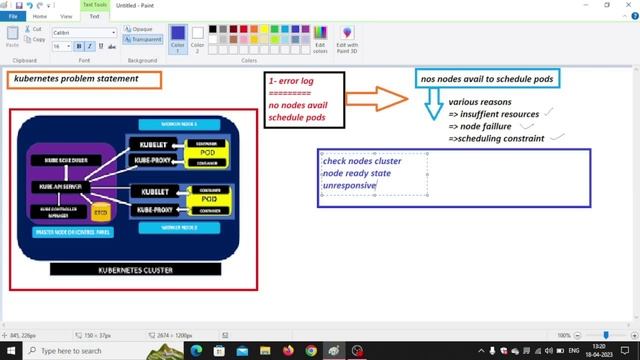Switch to the Home ribbon tab

pyautogui.click(x=40, y=16)
